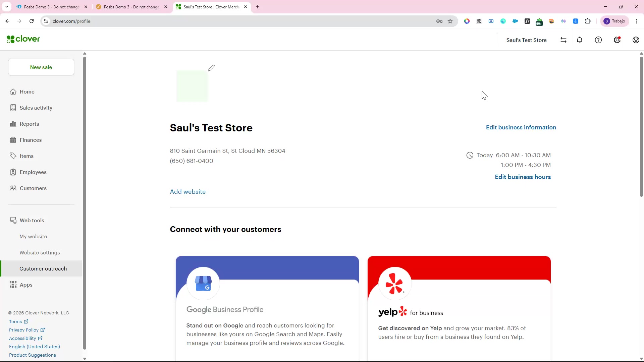Click the pencil icon to edit logo
The image size is (644, 362).
point(211,68)
